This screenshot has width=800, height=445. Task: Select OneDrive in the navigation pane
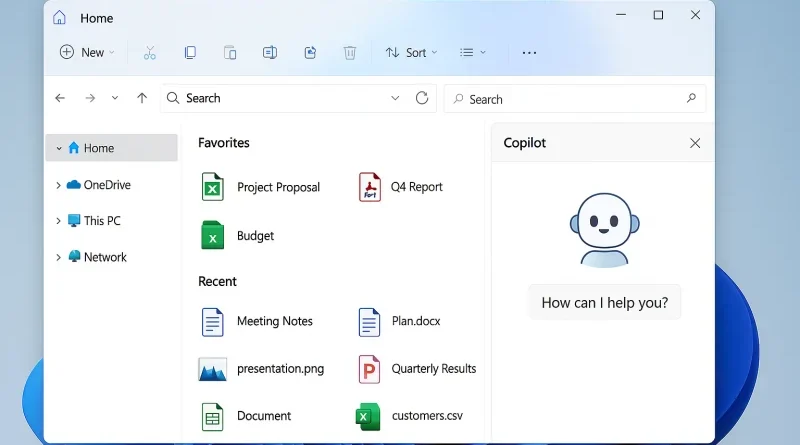tap(107, 185)
